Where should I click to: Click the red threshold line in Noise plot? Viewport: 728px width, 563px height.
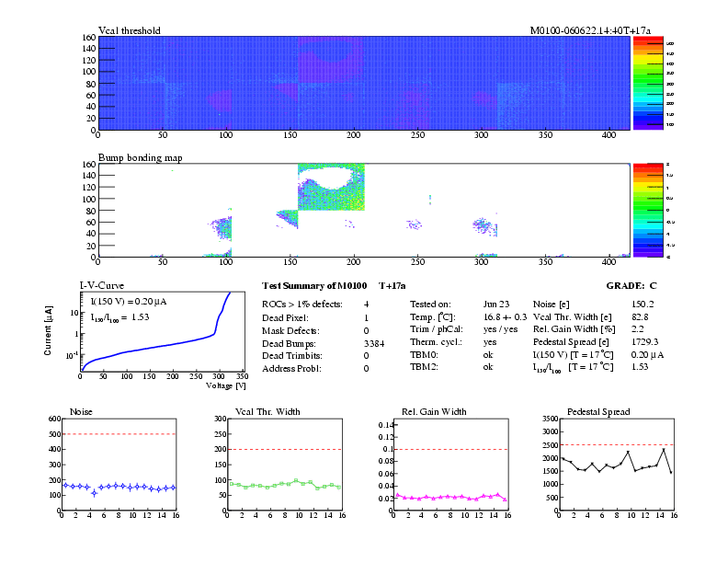click(x=118, y=434)
